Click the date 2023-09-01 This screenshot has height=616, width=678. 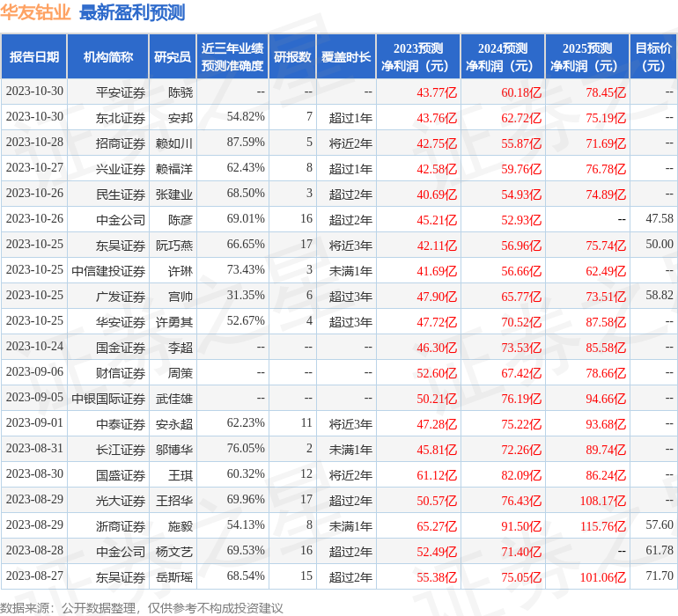[x=34, y=422]
